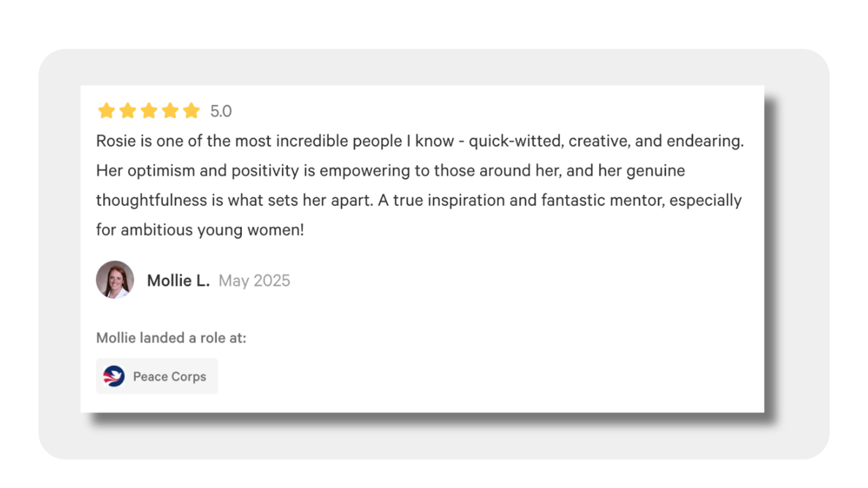
Task: Click the Peace Corps dove logo
Action: (114, 376)
